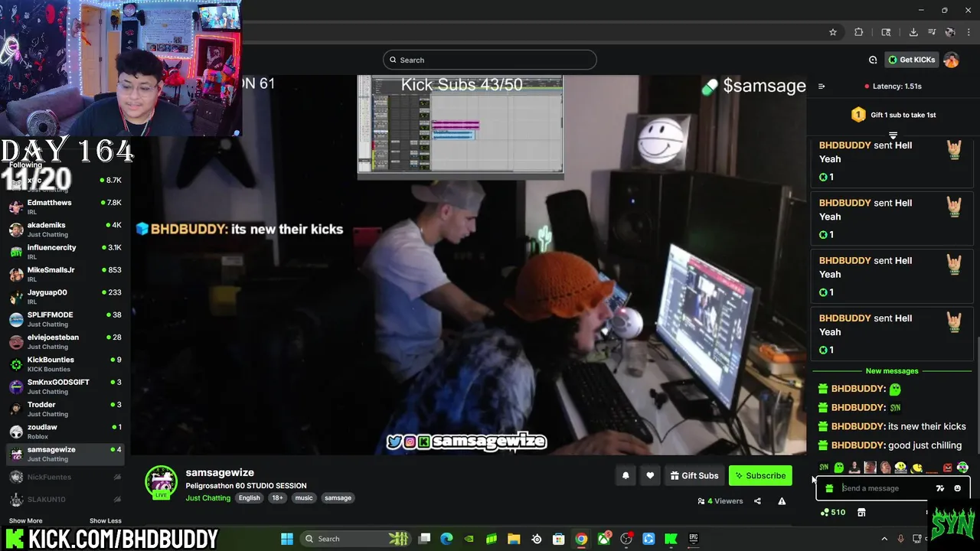Click the green Subscribe button
980x551 pixels.
760,475
